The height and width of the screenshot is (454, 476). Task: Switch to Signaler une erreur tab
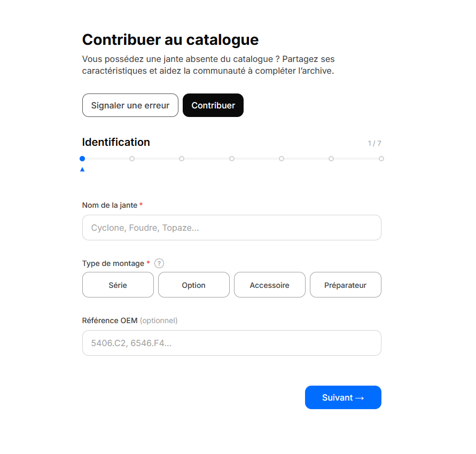click(130, 105)
